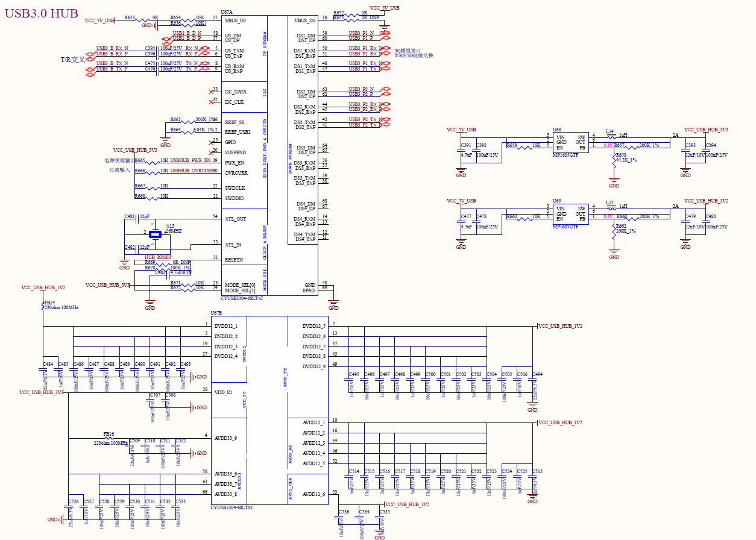This screenshot has width=756, height=540.
Task: Click the R661 resistor designator
Action: point(175,119)
